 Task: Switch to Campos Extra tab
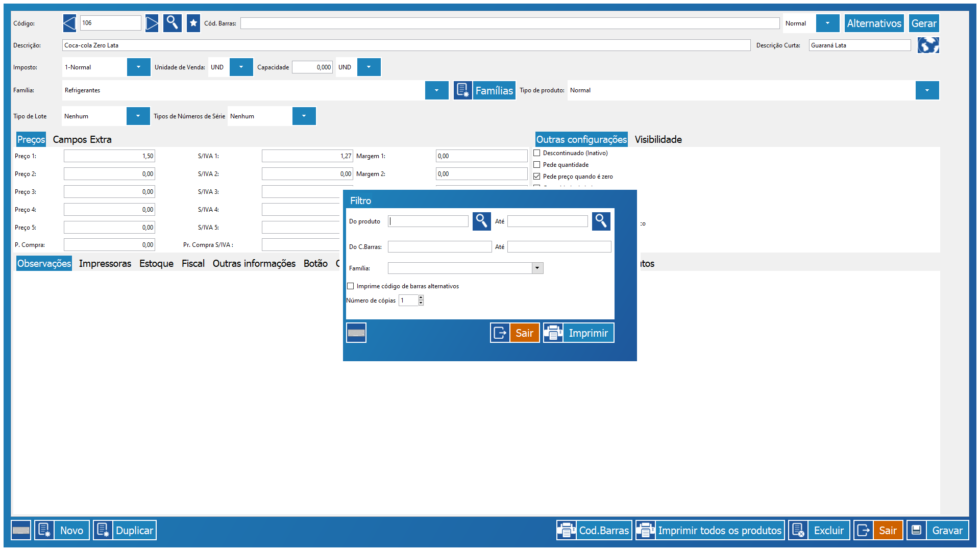coord(82,139)
